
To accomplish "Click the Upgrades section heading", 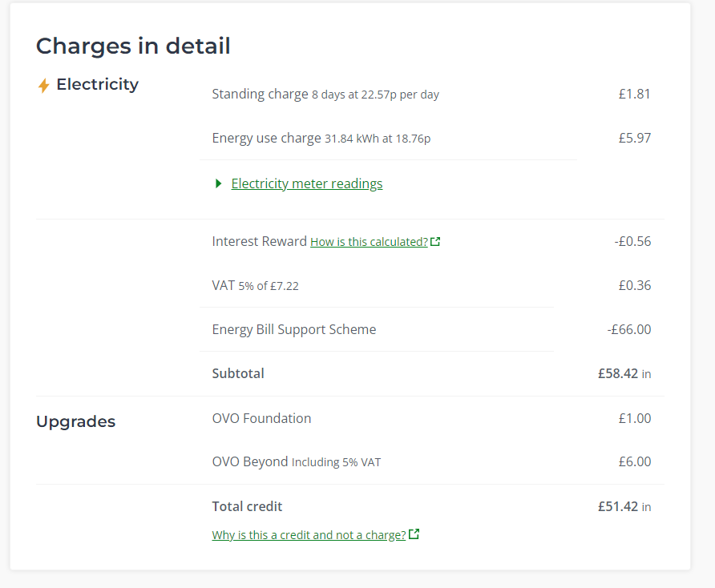I will click(75, 421).
